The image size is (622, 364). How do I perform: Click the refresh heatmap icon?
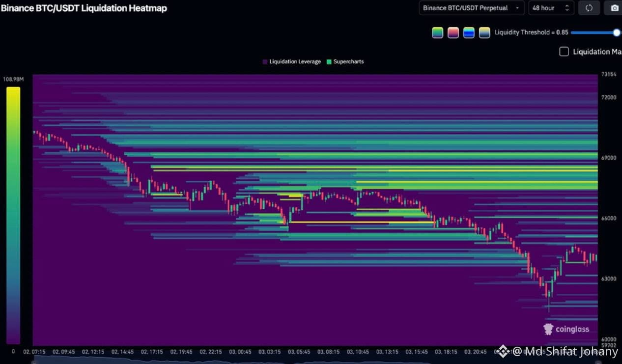tap(589, 8)
